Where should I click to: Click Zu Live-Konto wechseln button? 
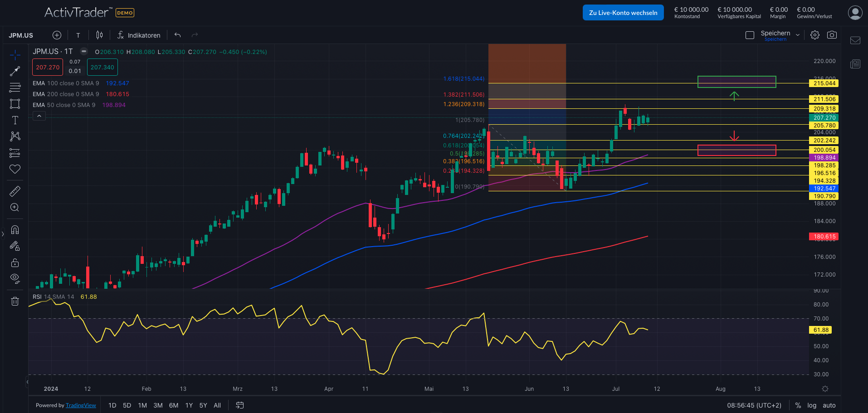623,13
